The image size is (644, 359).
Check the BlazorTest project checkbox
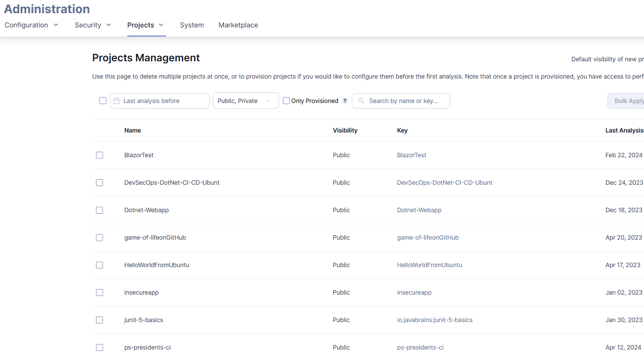tap(100, 155)
